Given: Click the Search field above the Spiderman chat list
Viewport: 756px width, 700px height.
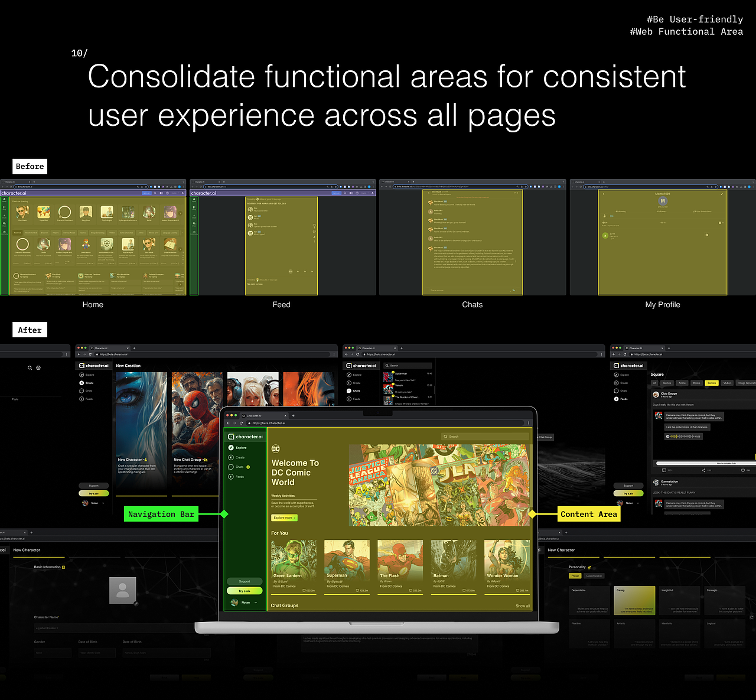Looking at the screenshot, I should tap(409, 366).
